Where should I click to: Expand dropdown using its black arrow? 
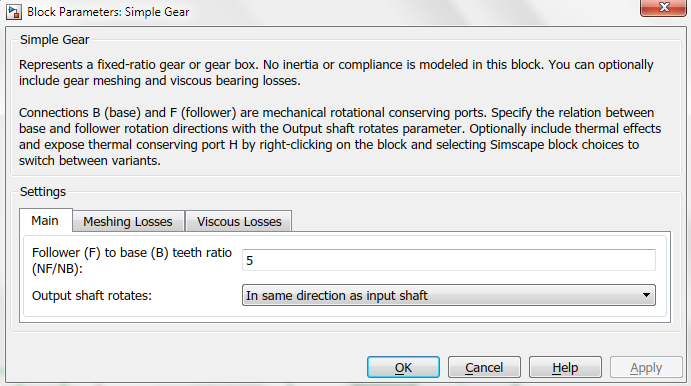click(646, 295)
